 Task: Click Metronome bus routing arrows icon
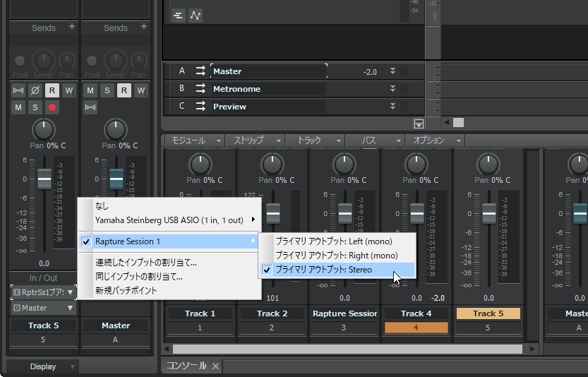click(200, 89)
